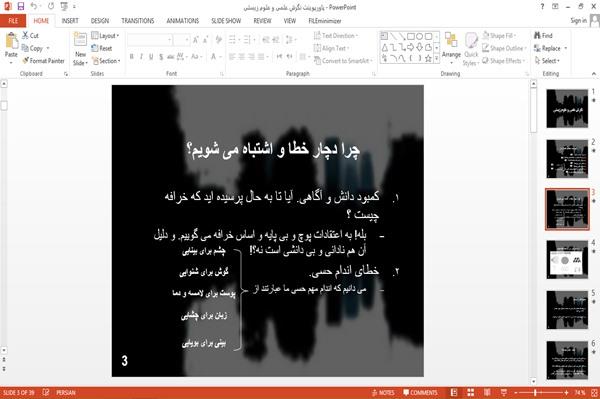This screenshot has width=600, height=399.
Task: Open PowerPoint Help question mark
Action: 542,7
